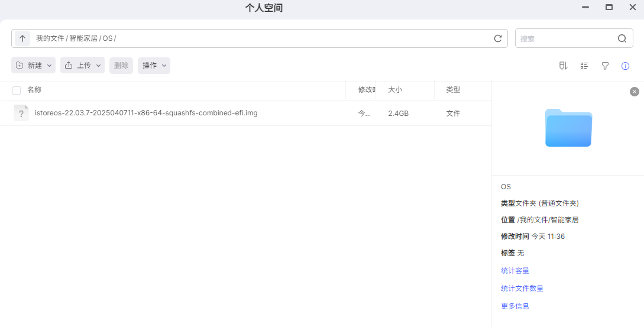Image resolution: width=644 pixels, height=327 pixels.
Task: Click the up-arrow parent folder icon
Action: [x=22, y=38]
